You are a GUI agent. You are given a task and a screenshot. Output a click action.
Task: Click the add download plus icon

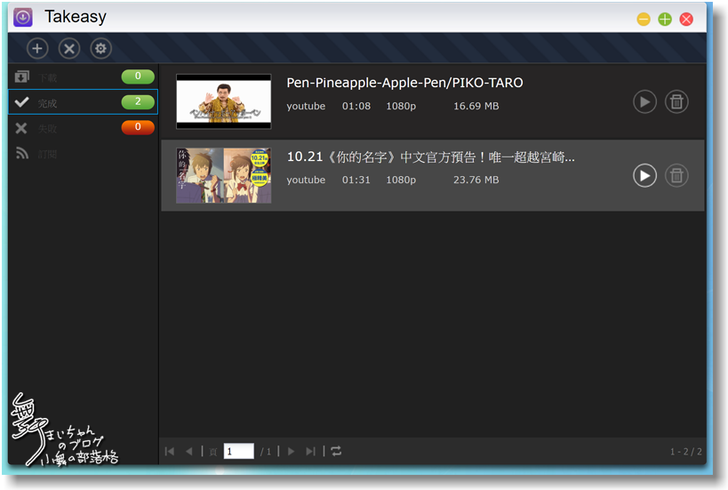[x=37, y=48]
